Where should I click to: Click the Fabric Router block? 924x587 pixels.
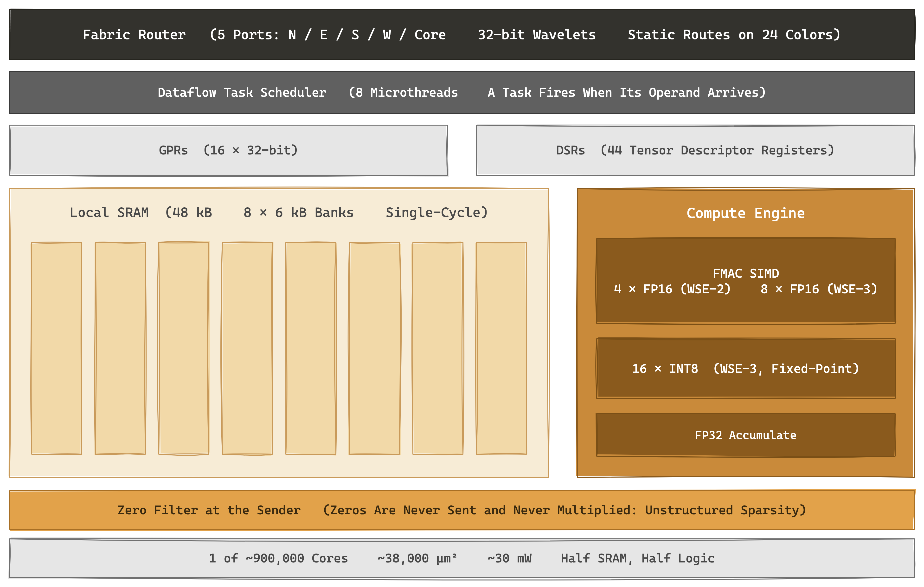462,35
